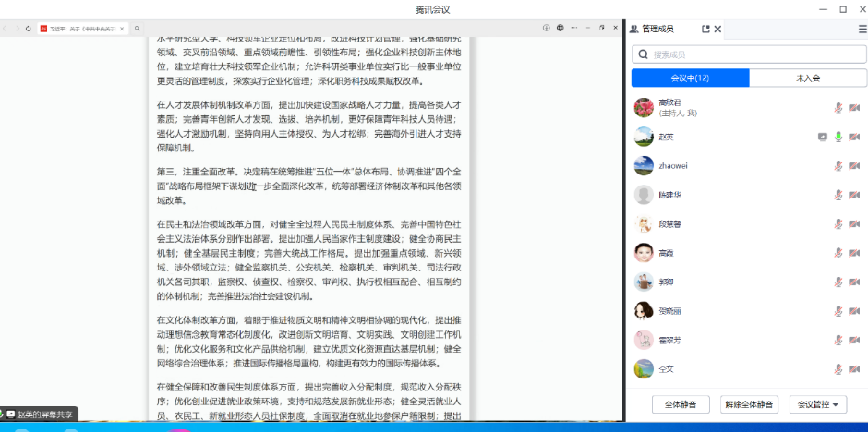Mute 赵英's active green microphone

tap(838, 137)
